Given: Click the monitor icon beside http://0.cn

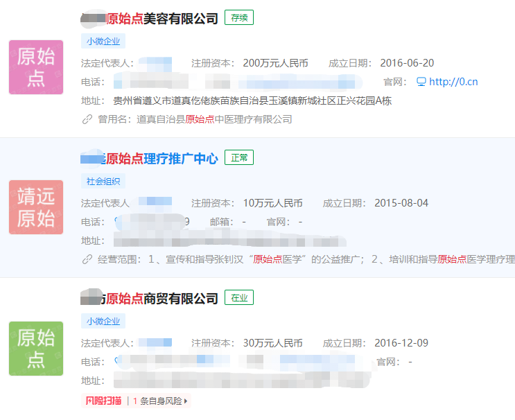Looking at the screenshot, I should click(421, 82).
